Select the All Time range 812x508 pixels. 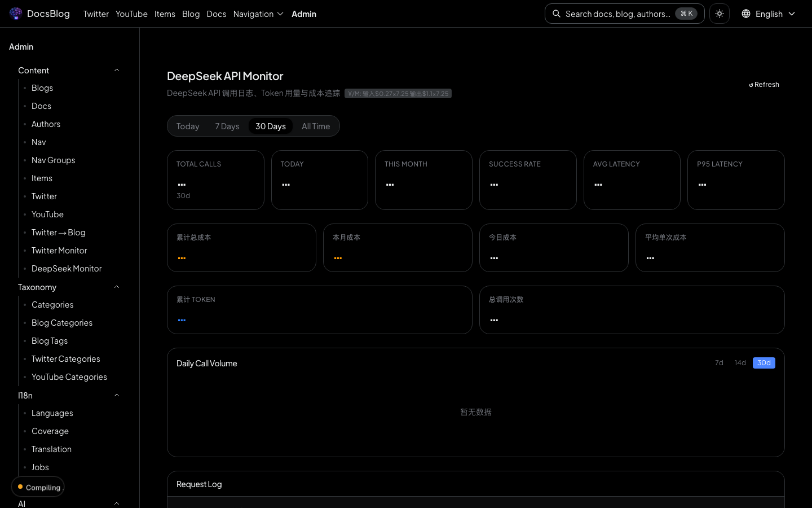(x=316, y=126)
